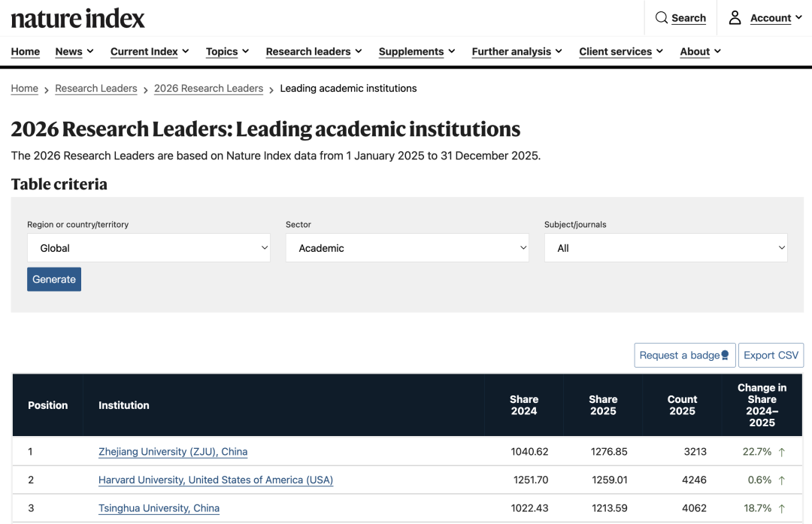
Task: Click the Position column header
Action: pos(47,405)
